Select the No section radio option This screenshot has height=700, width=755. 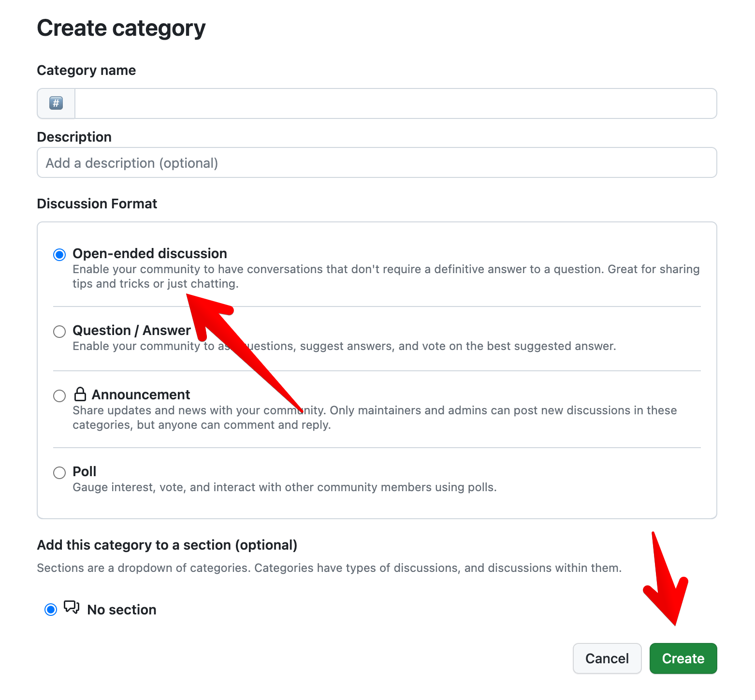pos(50,609)
